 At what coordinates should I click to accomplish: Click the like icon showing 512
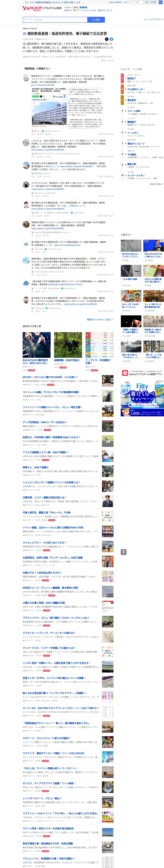tap(46, 157)
